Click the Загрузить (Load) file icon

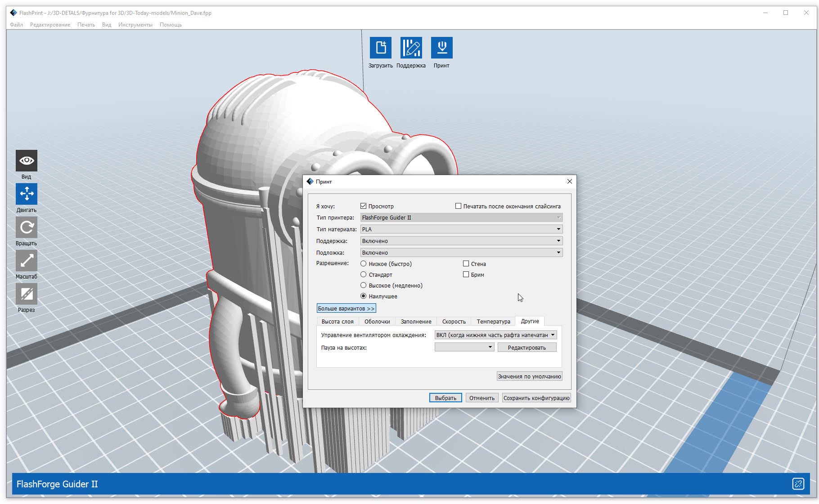[x=381, y=48]
